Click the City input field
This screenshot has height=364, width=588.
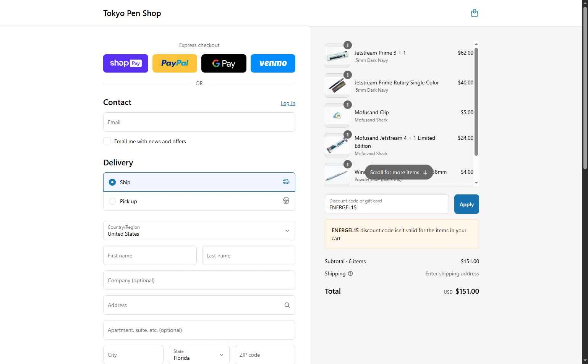133,355
